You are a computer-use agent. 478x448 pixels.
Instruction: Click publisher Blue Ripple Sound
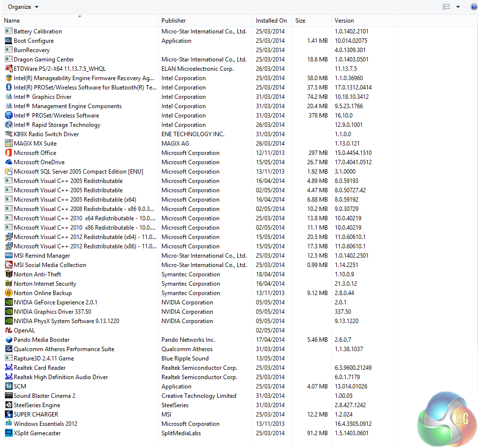185,358
